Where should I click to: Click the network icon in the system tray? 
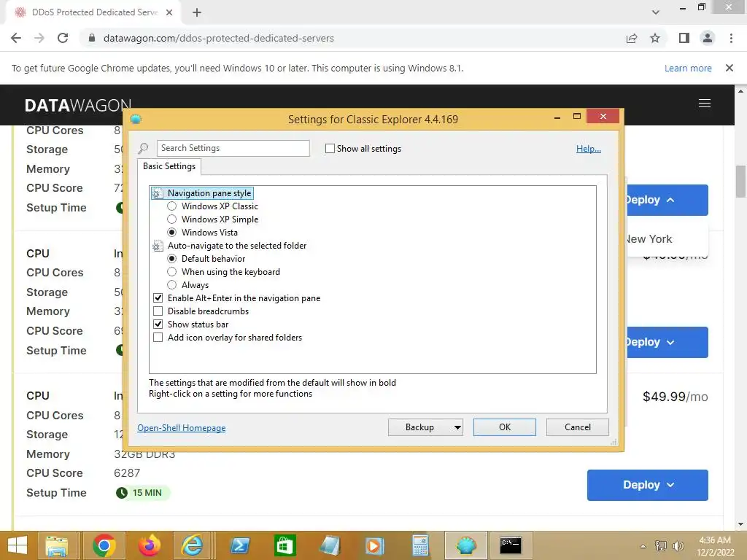point(660,545)
